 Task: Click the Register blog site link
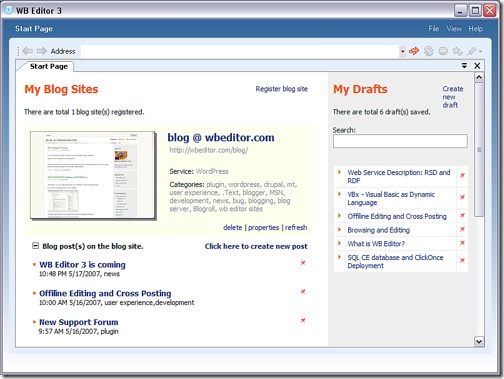[x=282, y=89]
